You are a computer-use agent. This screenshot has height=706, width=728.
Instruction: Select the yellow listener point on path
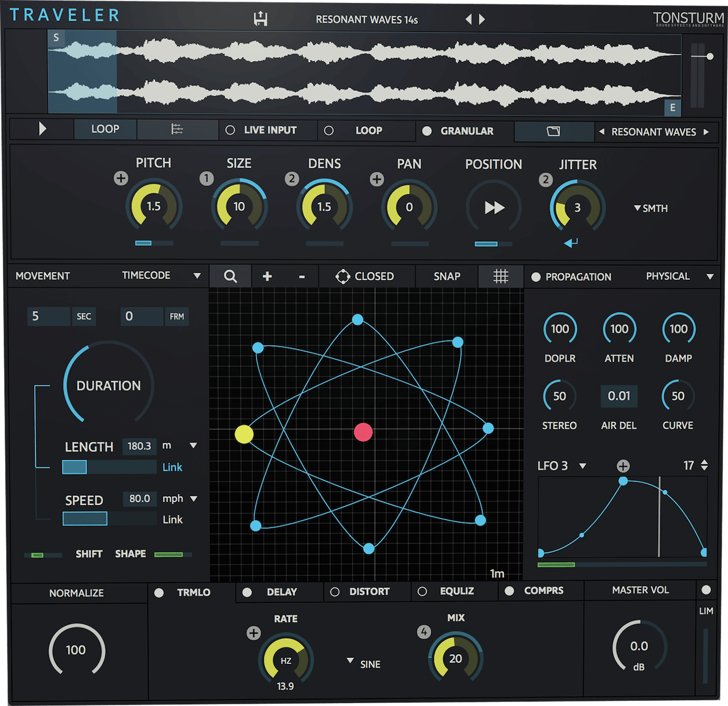click(244, 434)
